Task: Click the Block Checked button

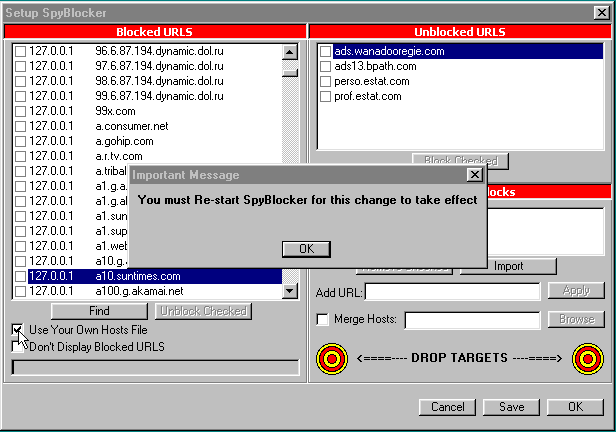Action: click(x=460, y=160)
